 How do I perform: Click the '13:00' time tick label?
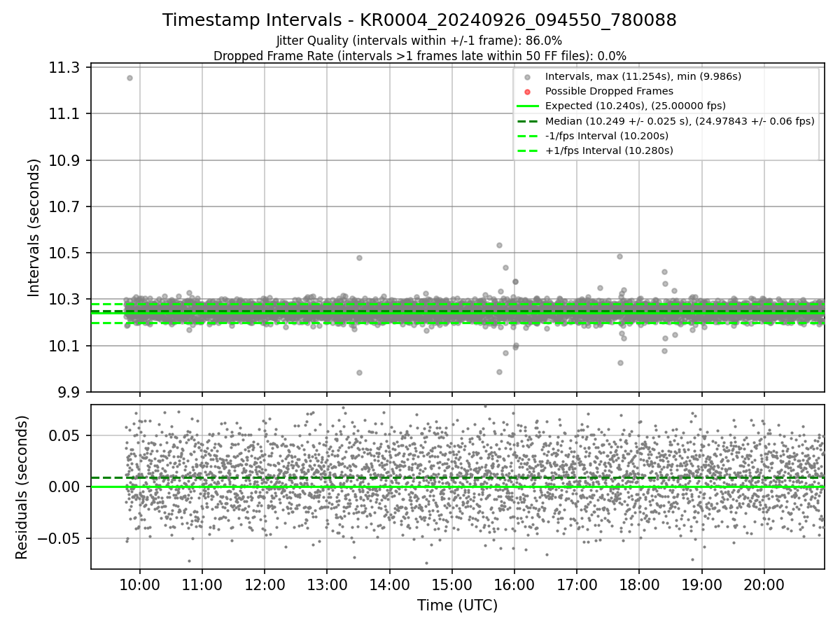tap(327, 585)
